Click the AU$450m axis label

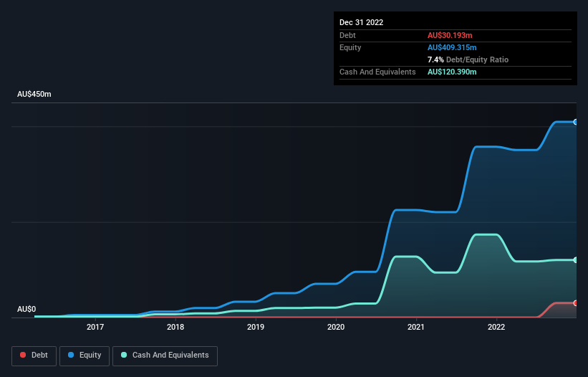34,94
